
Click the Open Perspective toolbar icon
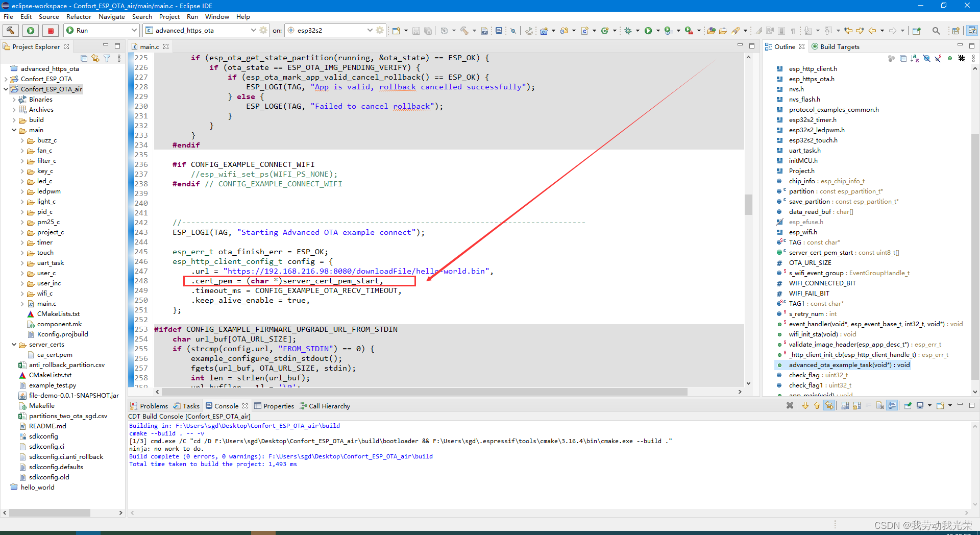(x=955, y=31)
